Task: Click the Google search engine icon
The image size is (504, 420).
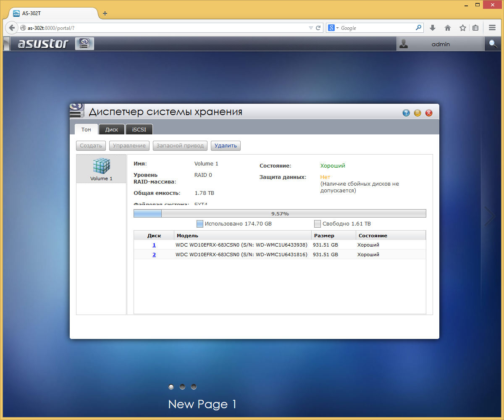Action: 331,28
